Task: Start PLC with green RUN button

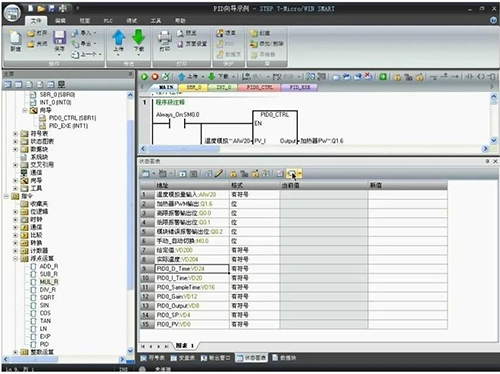Action: point(144,77)
